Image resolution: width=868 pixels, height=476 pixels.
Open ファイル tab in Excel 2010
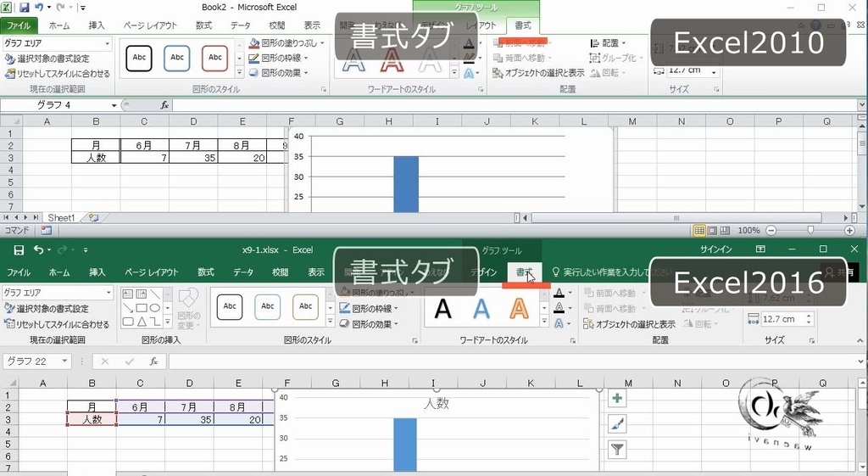(x=19, y=25)
